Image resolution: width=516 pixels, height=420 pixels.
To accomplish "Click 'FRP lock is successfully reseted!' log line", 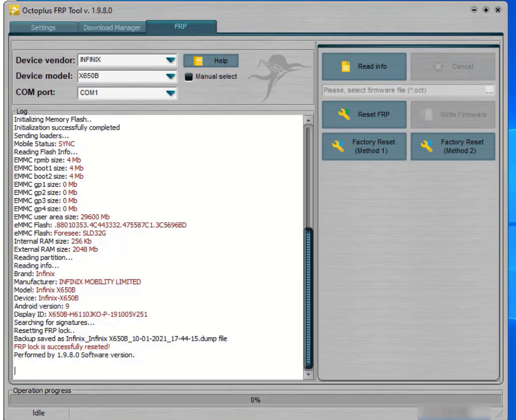I will [62, 347].
